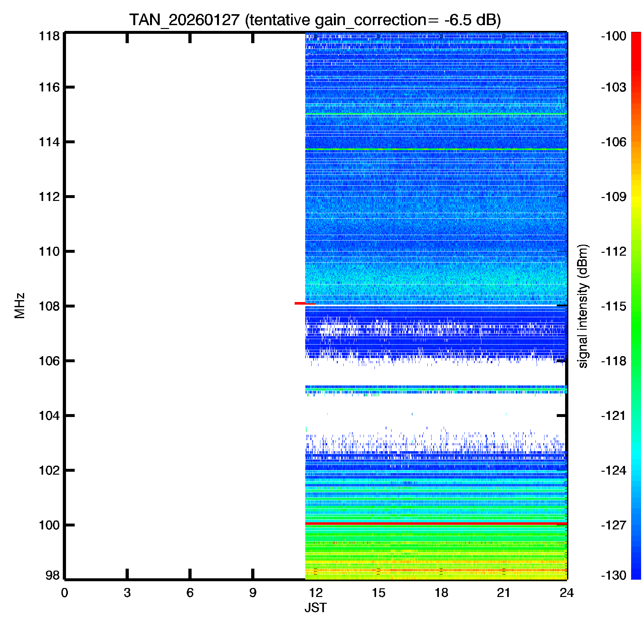Click the 0 tick label on JST axis
Image resolution: width=644 pixels, height=644 pixels.
65,593
